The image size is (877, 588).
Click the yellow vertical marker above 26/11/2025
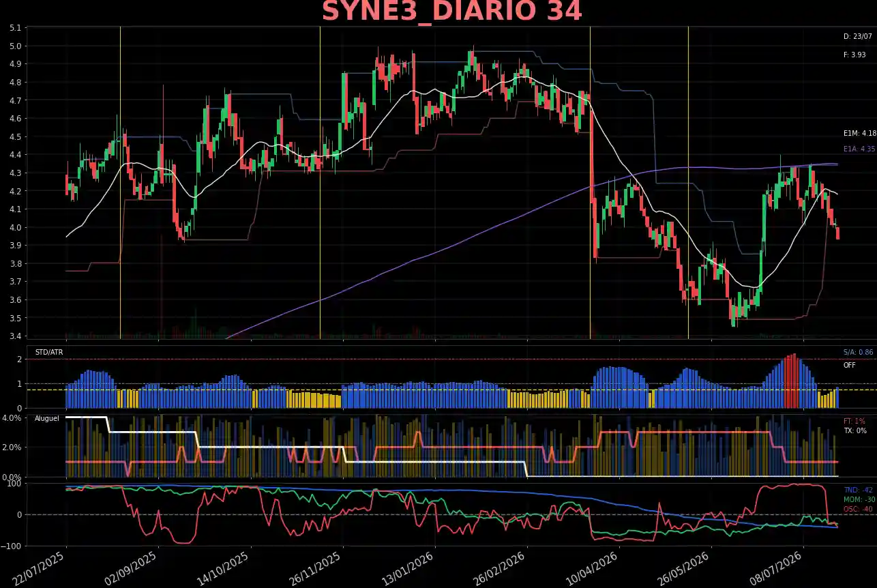click(320, 182)
